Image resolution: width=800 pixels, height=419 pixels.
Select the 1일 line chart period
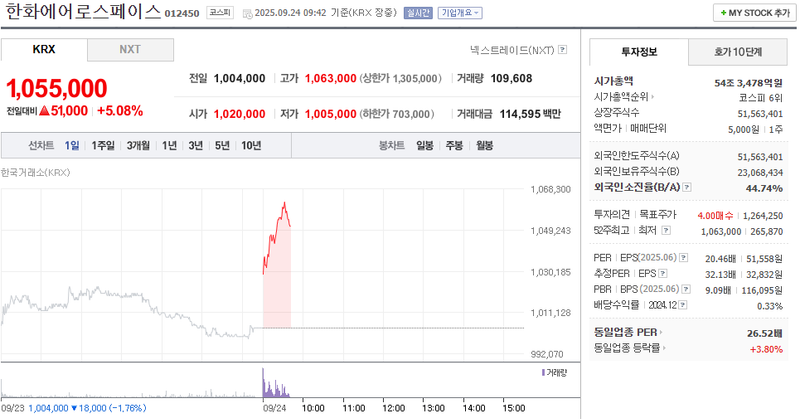[x=71, y=145]
